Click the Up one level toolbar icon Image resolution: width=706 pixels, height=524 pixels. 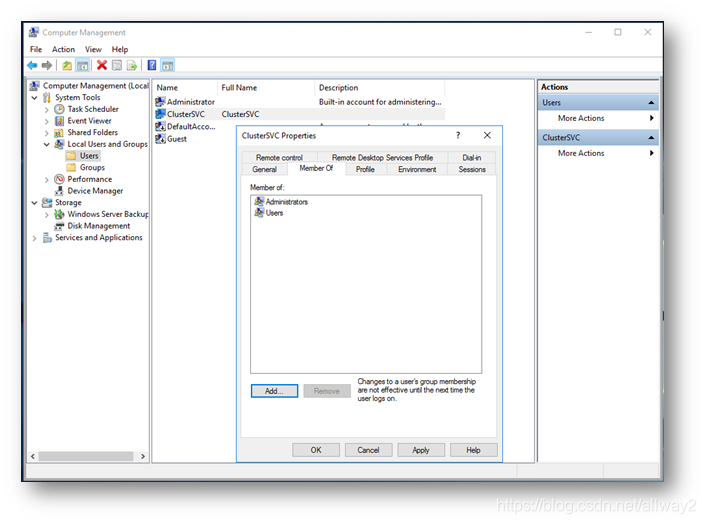(67, 66)
